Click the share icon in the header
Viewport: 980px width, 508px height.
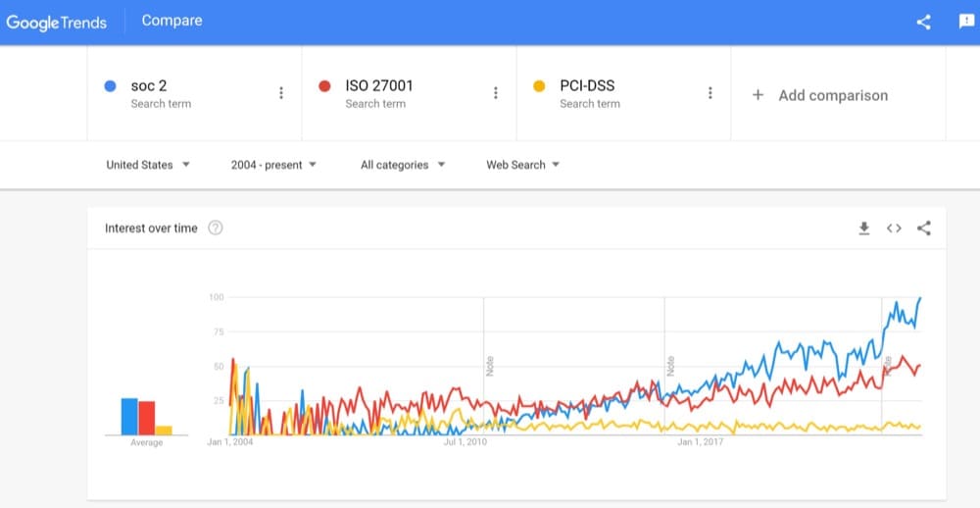coord(923,22)
